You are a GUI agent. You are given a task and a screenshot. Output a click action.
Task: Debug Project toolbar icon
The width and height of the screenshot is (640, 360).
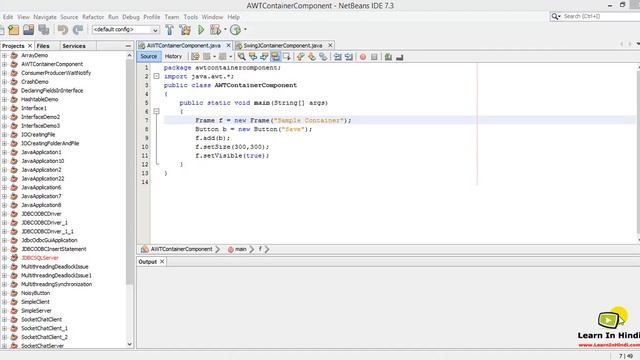click(215, 29)
